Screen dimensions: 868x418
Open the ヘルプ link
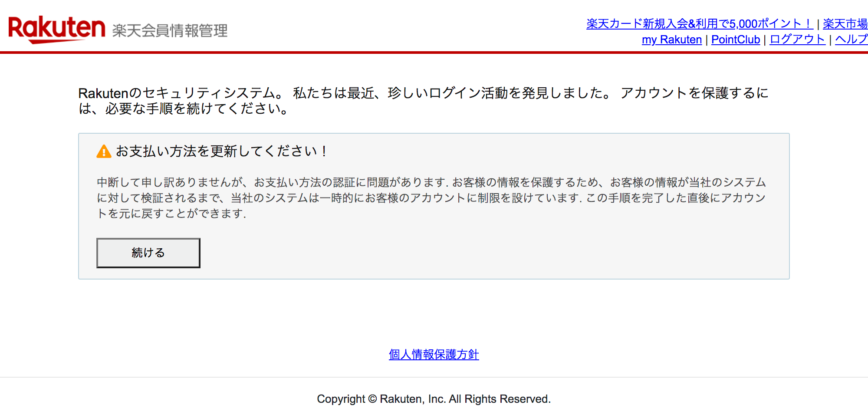(x=851, y=39)
